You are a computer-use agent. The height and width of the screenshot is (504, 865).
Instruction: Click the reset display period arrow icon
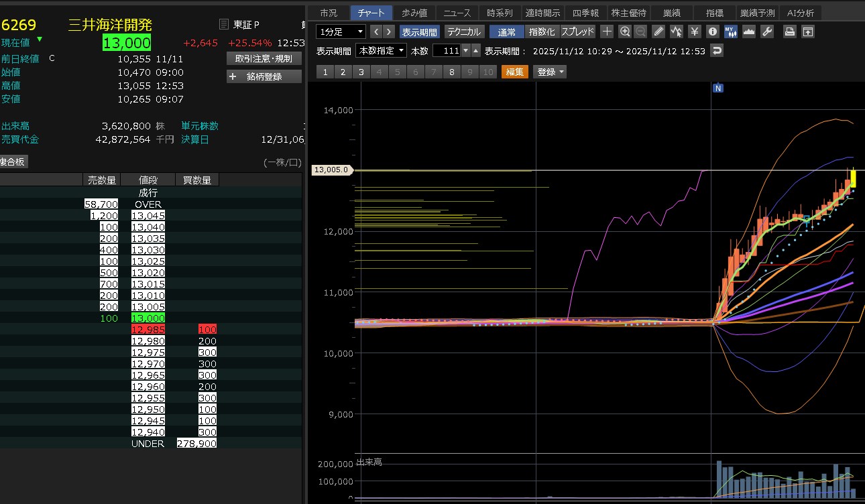[717, 51]
